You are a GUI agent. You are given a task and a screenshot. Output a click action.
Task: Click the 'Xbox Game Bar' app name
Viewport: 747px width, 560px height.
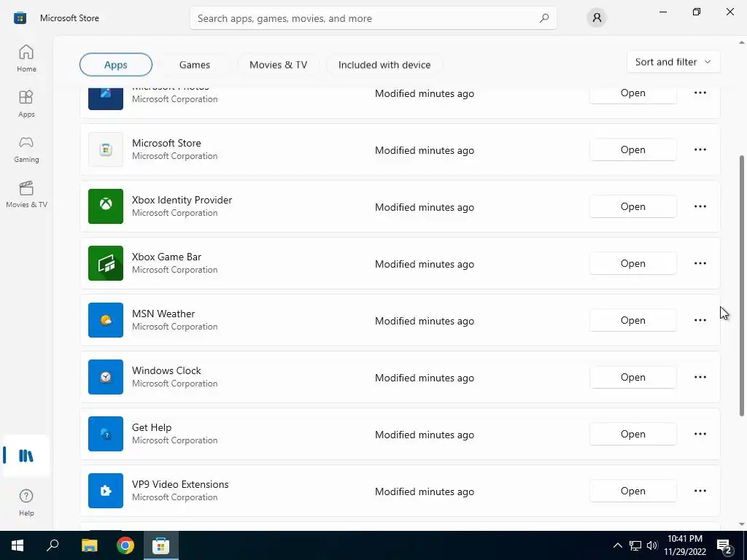(x=167, y=257)
